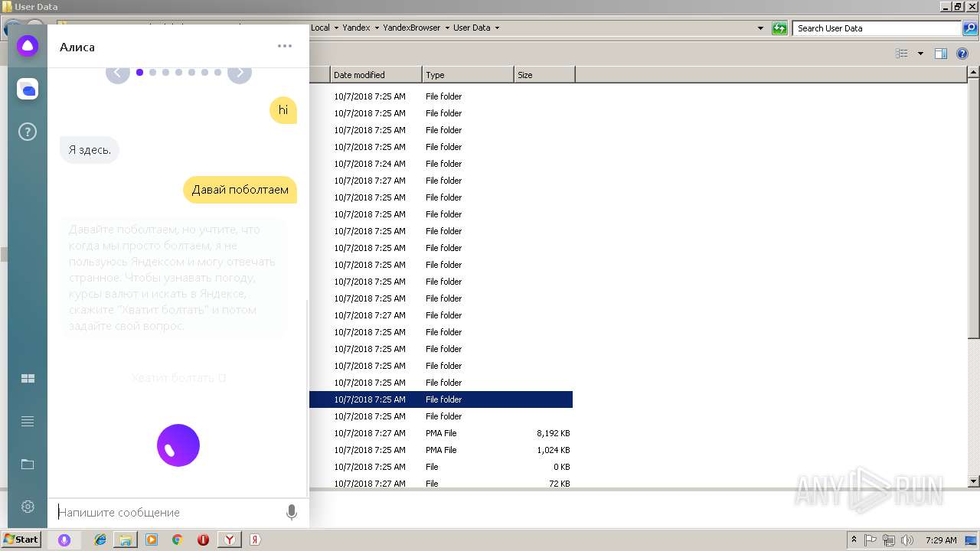The image size is (980, 551).
Task: Tap the round purple Alice voice button
Action: (x=178, y=445)
